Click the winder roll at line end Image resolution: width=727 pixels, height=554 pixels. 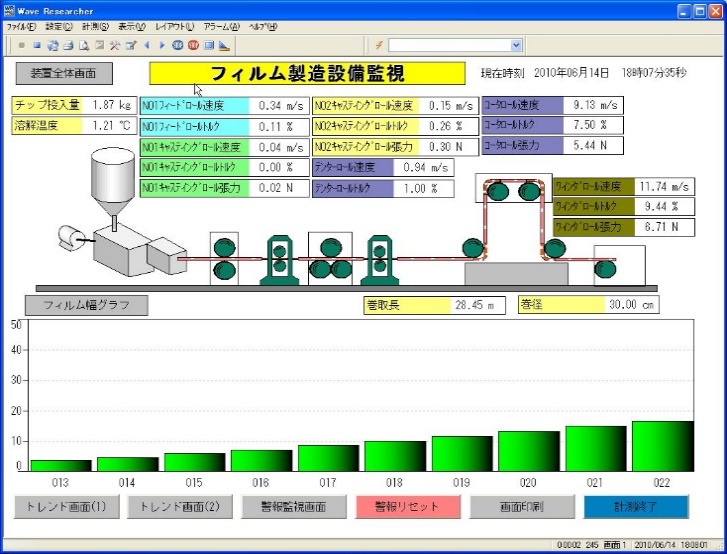[x=606, y=269]
